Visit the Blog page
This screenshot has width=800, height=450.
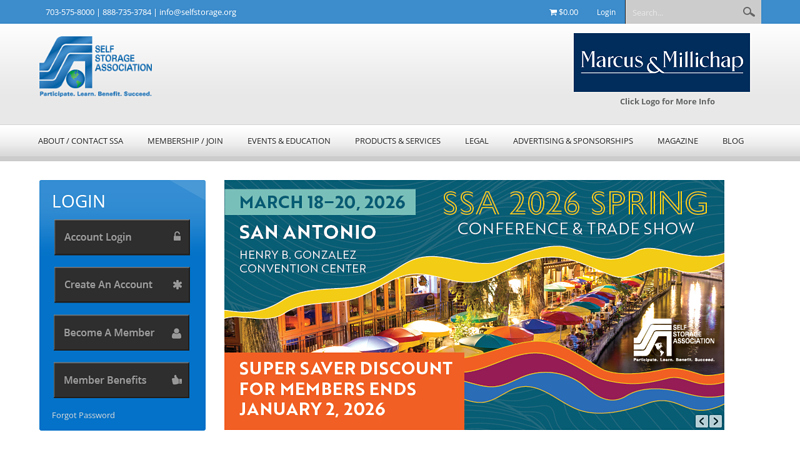coord(733,141)
